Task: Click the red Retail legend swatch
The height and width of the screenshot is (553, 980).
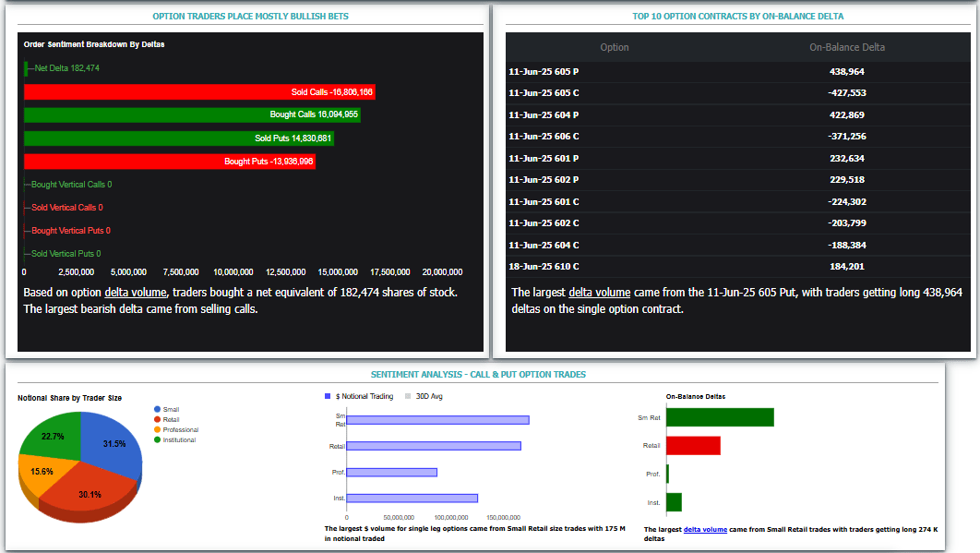Action: click(158, 419)
